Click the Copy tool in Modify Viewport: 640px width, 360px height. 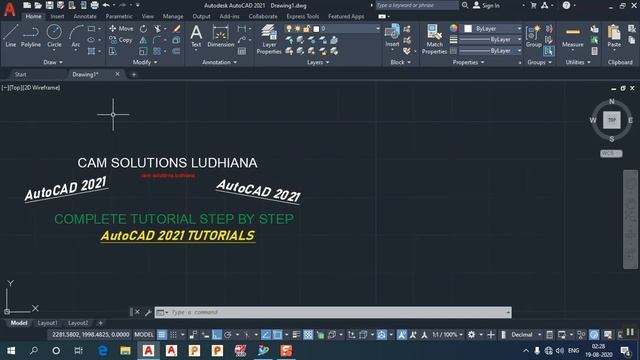[121, 40]
